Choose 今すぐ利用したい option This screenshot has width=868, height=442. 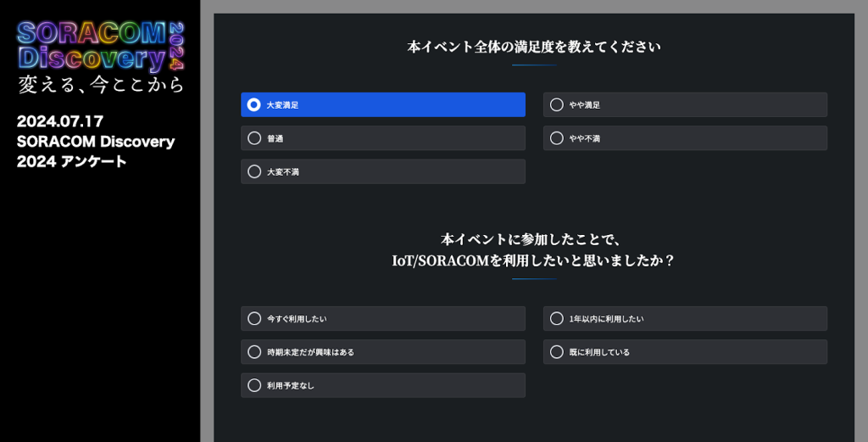[x=382, y=319]
